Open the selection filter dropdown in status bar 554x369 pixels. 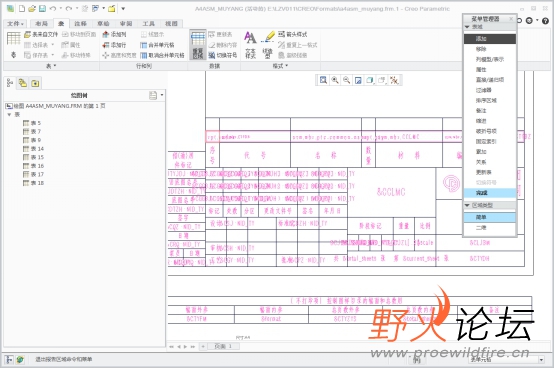541,359
